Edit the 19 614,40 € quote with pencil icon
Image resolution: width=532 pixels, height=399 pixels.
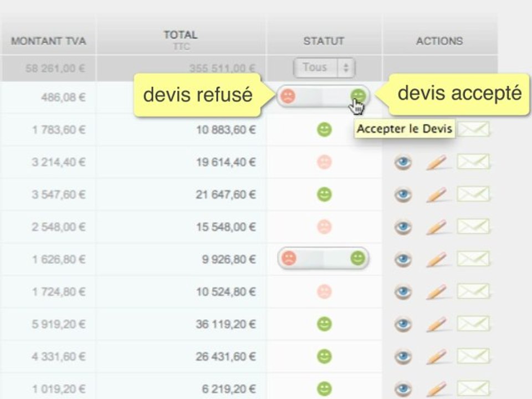[x=437, y=162]
